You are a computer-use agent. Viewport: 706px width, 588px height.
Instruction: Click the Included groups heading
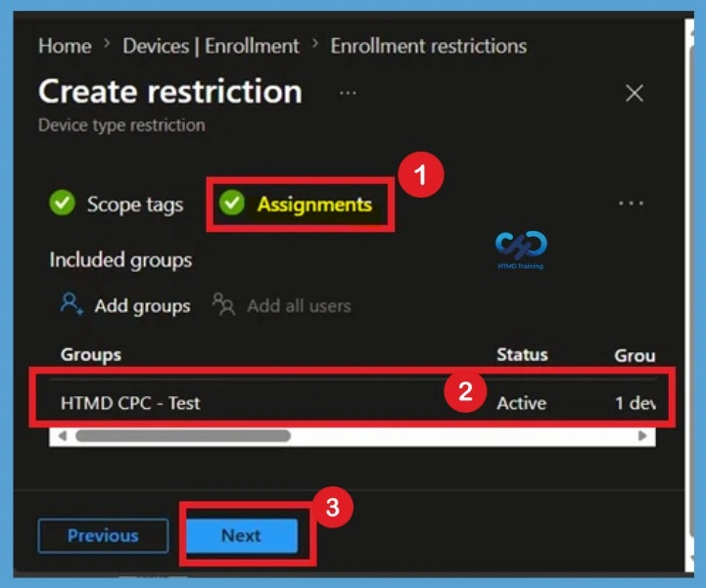pos(120,260)
